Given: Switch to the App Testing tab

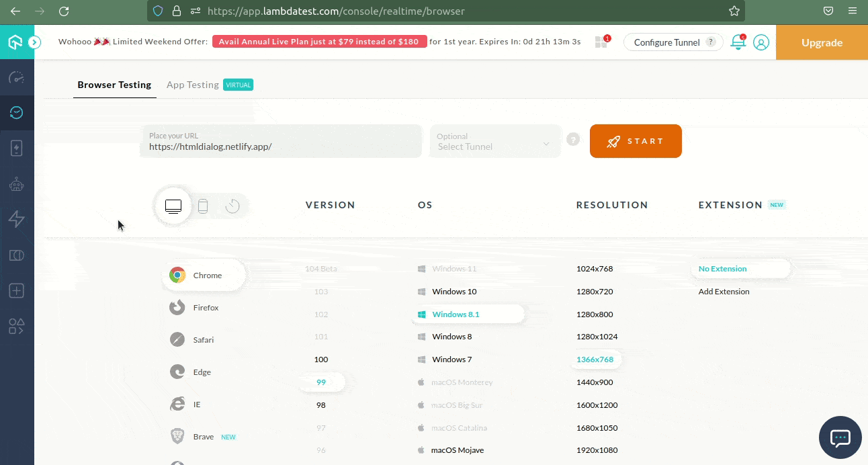Looking at the screenshot, I should (193, 85).
